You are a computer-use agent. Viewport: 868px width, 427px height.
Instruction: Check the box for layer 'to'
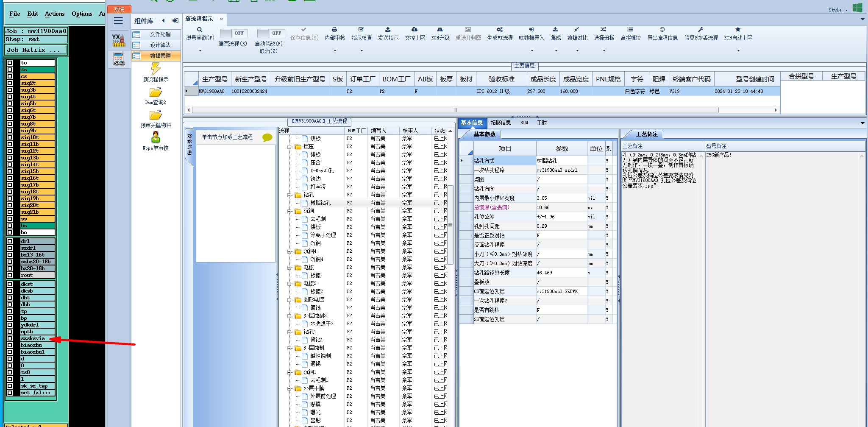pyautogui.click(x=10, y=63)
